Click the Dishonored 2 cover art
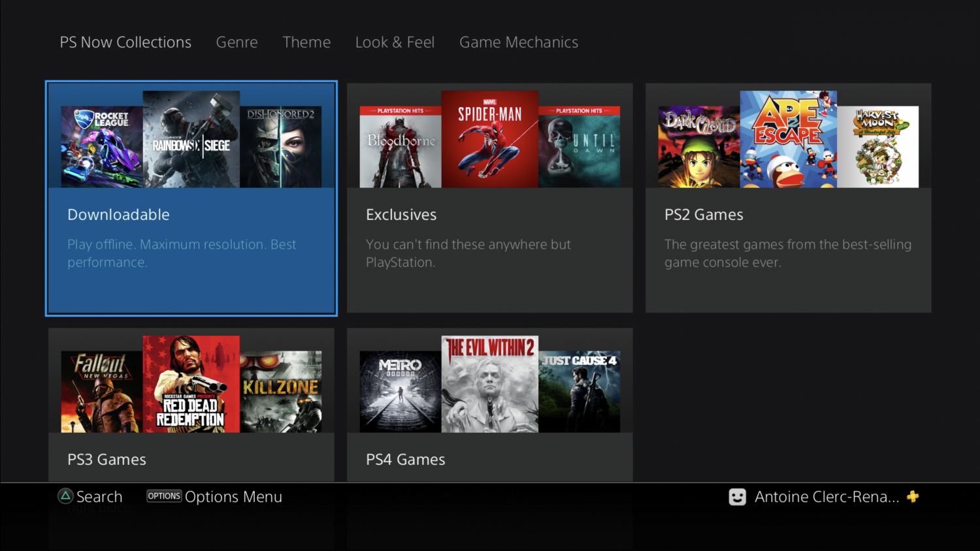Viewport: 980px width, 551px height. point(281,147)
